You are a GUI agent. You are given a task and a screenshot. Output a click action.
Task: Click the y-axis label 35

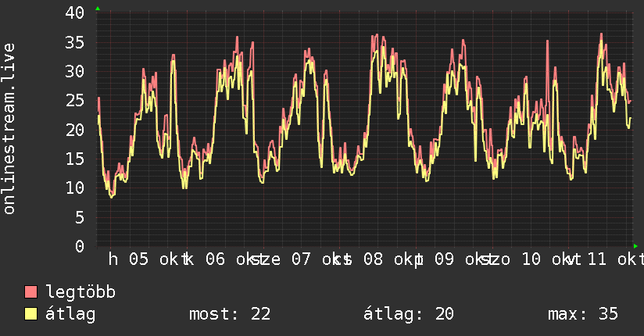[x=75, y=42]
